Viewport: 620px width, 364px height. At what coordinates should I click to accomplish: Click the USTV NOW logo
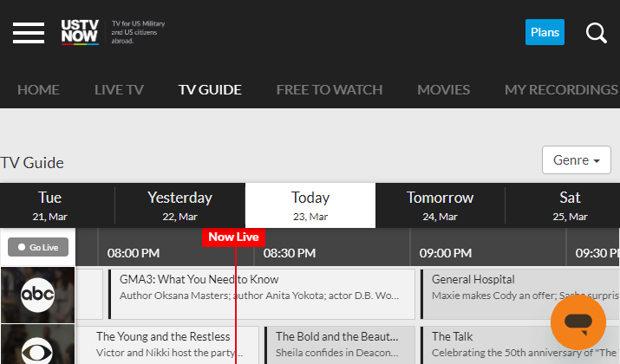point(80,32)
